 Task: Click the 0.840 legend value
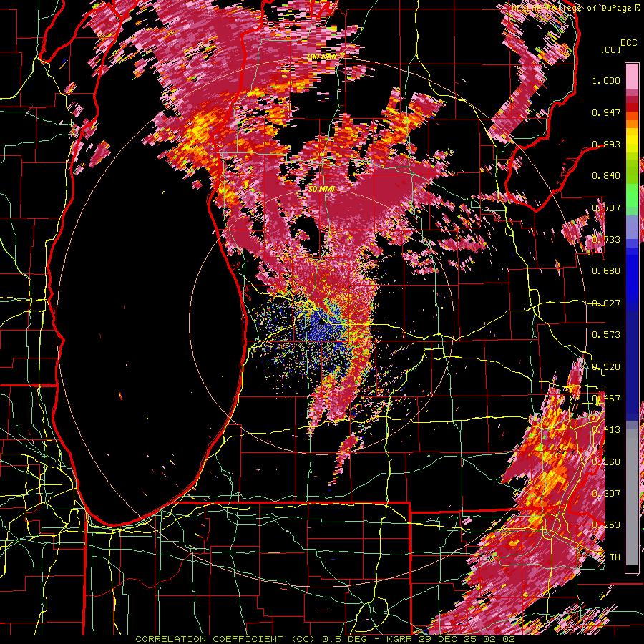pyautogui.click(x=606, y=176)
